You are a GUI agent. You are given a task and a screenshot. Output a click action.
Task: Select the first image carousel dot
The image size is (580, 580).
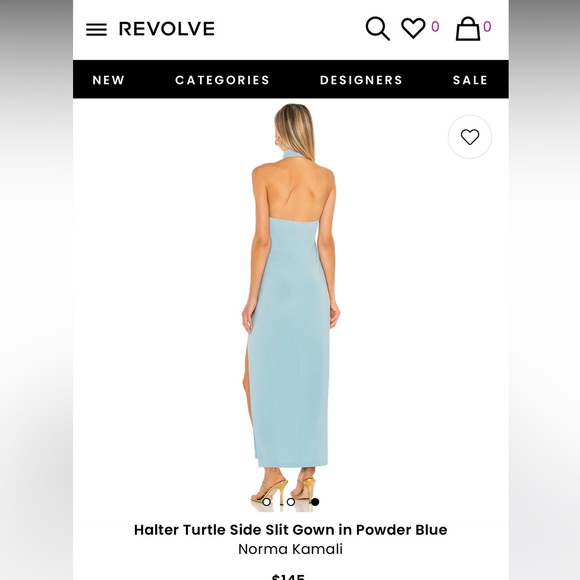pyautogui.click(x=266, y=502)
